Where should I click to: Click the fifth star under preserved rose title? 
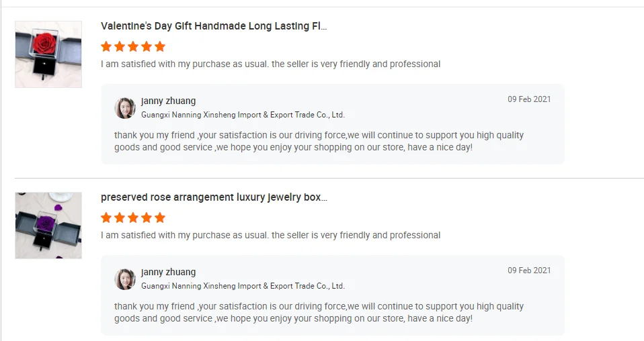[x=160, y=217]
